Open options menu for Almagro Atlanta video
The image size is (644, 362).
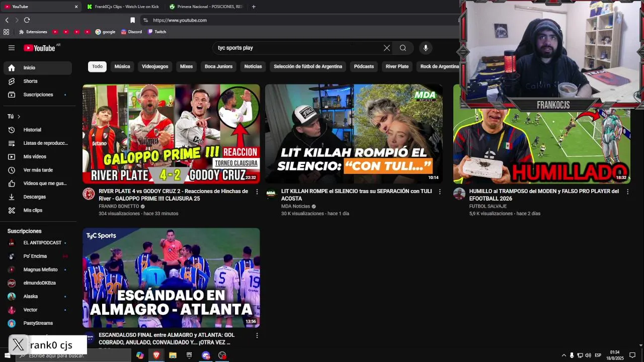[257, 335]
